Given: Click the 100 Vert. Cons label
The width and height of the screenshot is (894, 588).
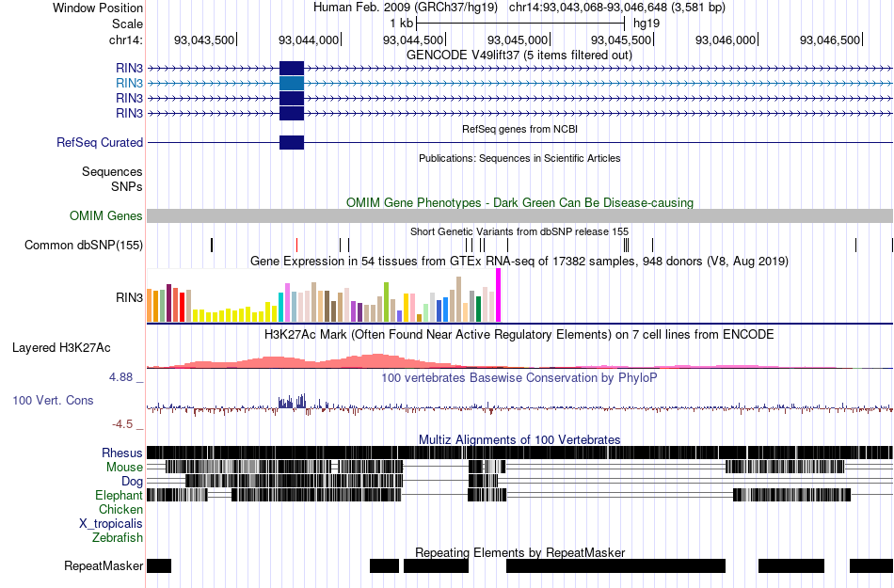Looking at the screenshot, I should [x=53, y=401].
